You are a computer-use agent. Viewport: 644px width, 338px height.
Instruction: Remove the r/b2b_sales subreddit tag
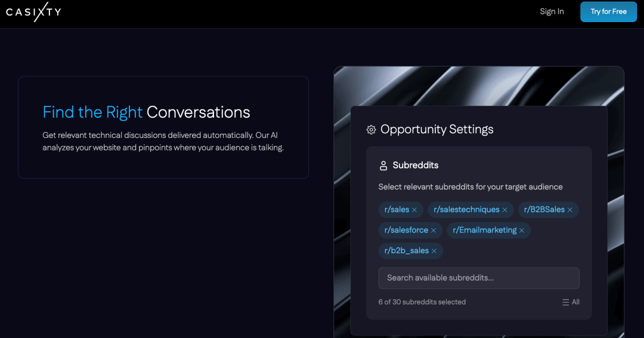click(x=434, y=251)
